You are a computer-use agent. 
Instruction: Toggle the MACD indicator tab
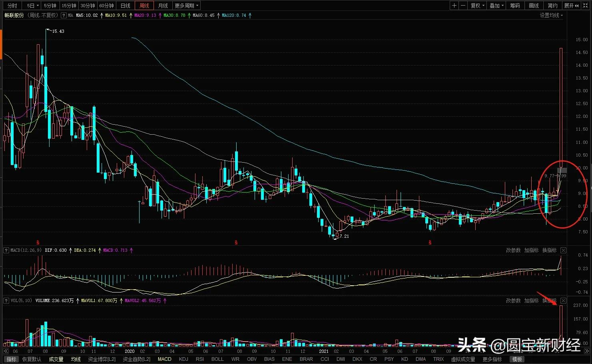pos(165,359)
